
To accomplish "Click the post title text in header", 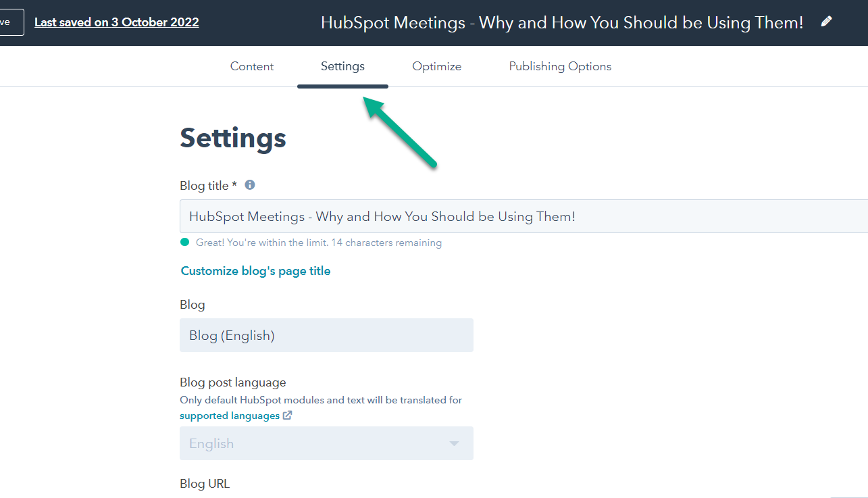I will pyautogui.click(x=562, y=22).
